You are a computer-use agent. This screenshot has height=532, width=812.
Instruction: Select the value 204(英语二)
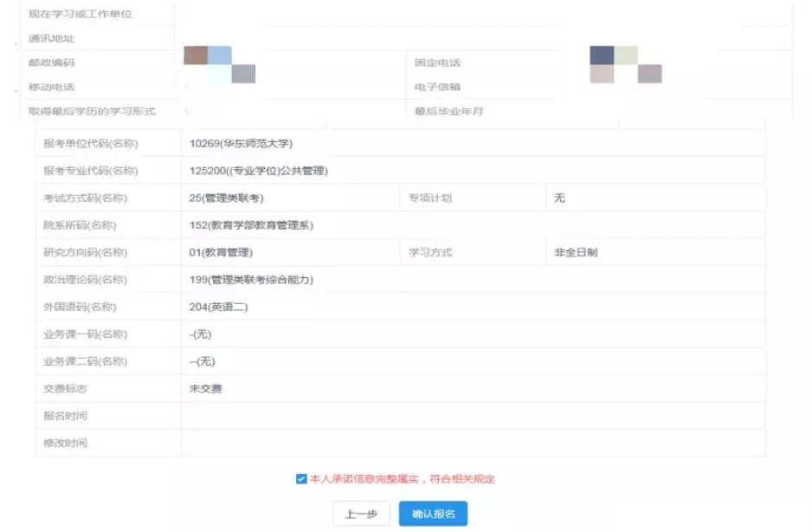(218, 307)
